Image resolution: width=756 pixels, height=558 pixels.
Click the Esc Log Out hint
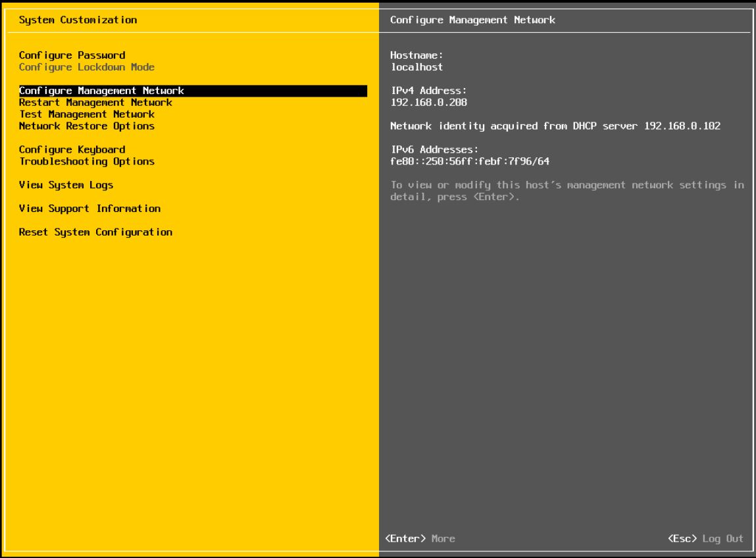(x=706, y=539)
